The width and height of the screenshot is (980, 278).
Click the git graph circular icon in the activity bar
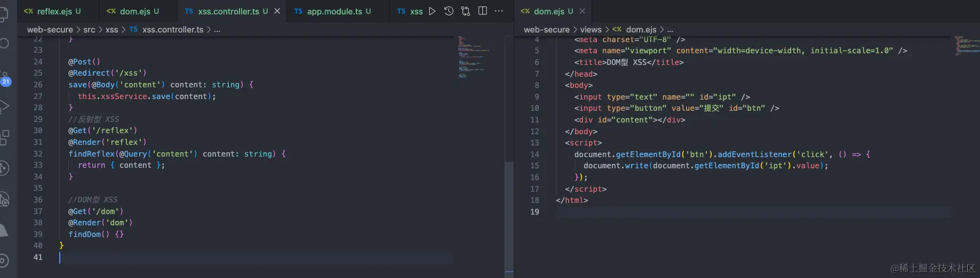(x=4, y=168)
